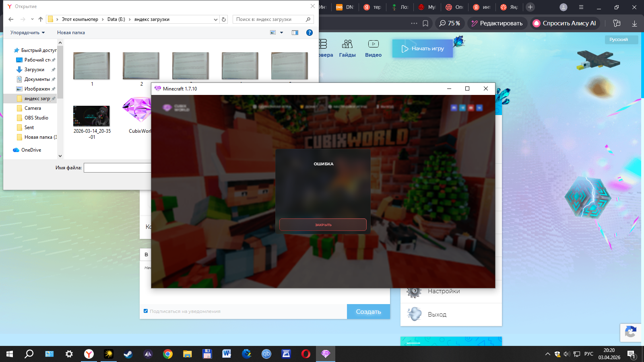The image size is (644, 362).
Task: Click the Выход menu item
Action: pos(437,315)
